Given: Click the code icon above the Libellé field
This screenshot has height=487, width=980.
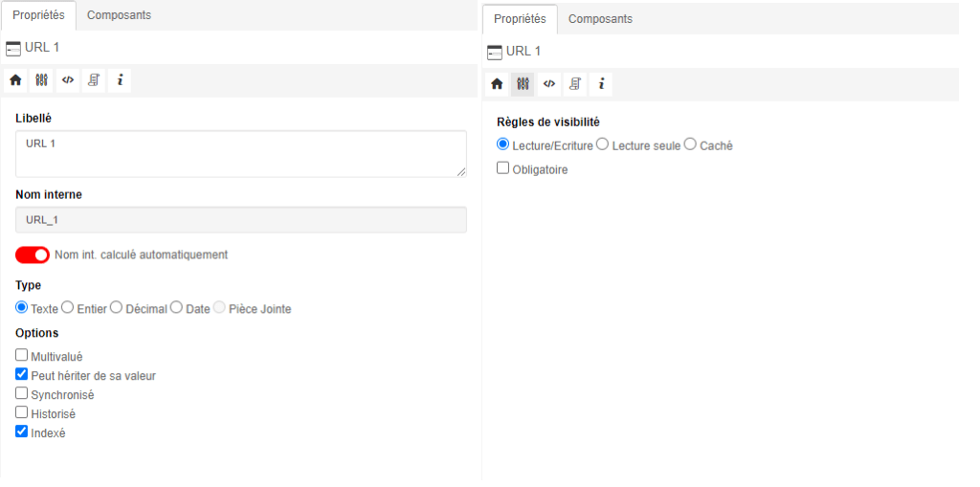Looking at the screenshot, I should [67, 80].
